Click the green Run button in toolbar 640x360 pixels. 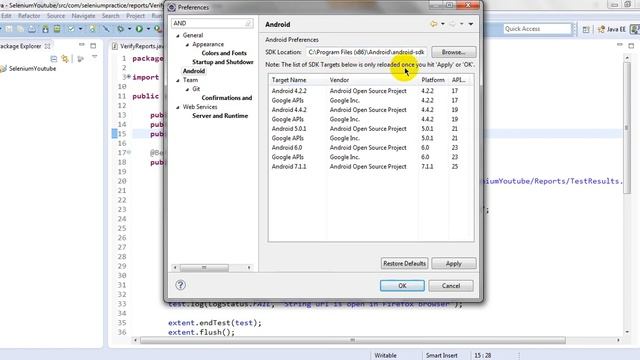tap(139, 29)
